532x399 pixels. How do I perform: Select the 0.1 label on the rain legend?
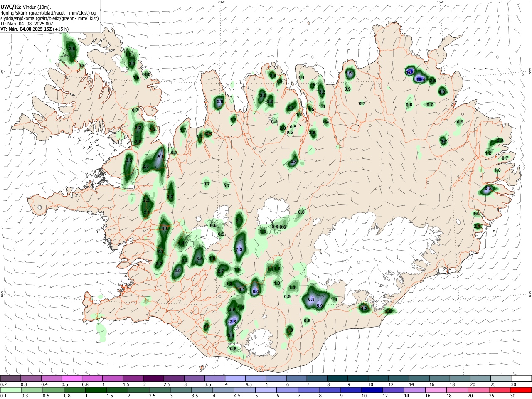(x=3, y=396)
